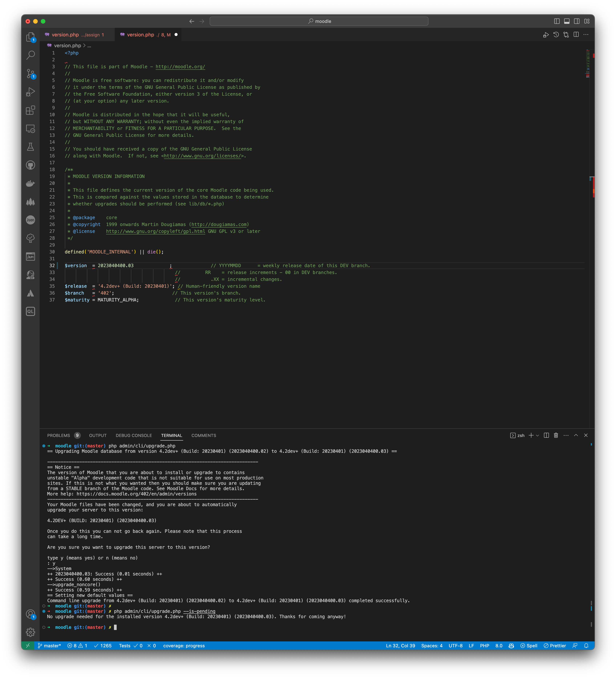Open the QL extension view

[x=31, y=311]
